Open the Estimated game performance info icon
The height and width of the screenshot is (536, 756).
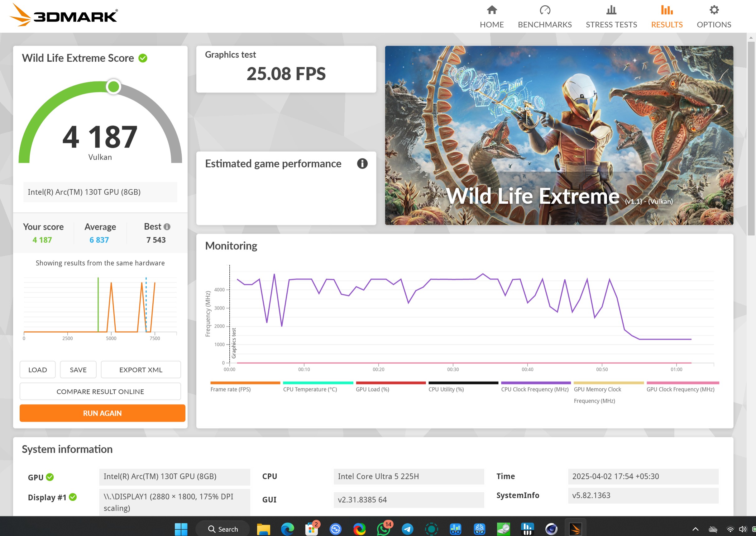point(362,164)
